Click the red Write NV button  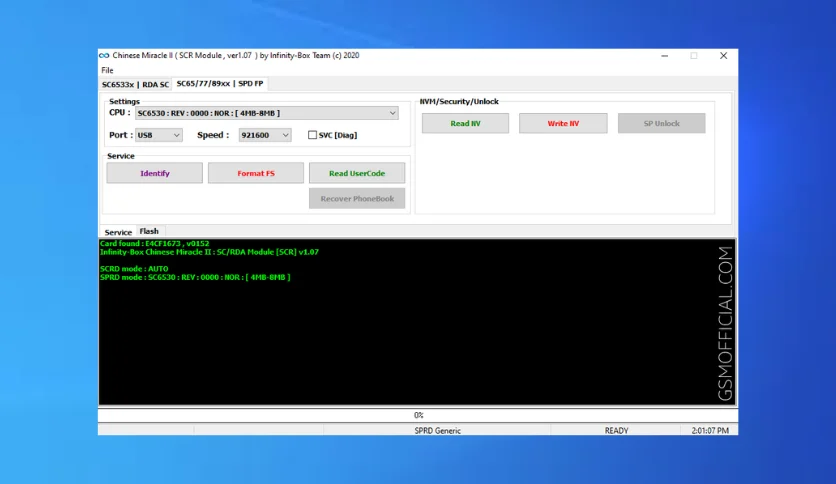click(563, 123)
